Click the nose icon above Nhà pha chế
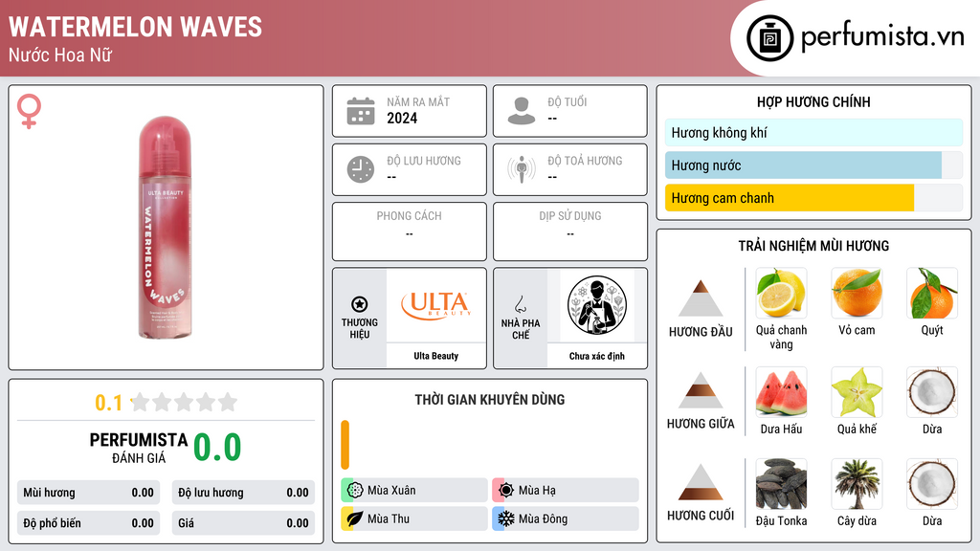 point(520,304)
